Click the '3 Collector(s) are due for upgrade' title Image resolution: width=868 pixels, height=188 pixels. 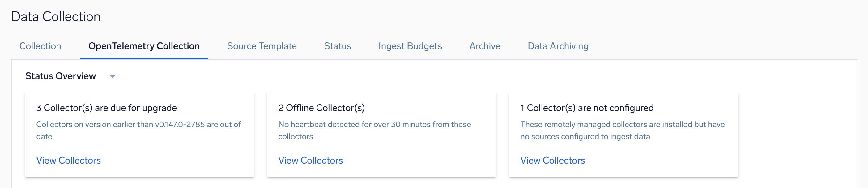[106, 108]
